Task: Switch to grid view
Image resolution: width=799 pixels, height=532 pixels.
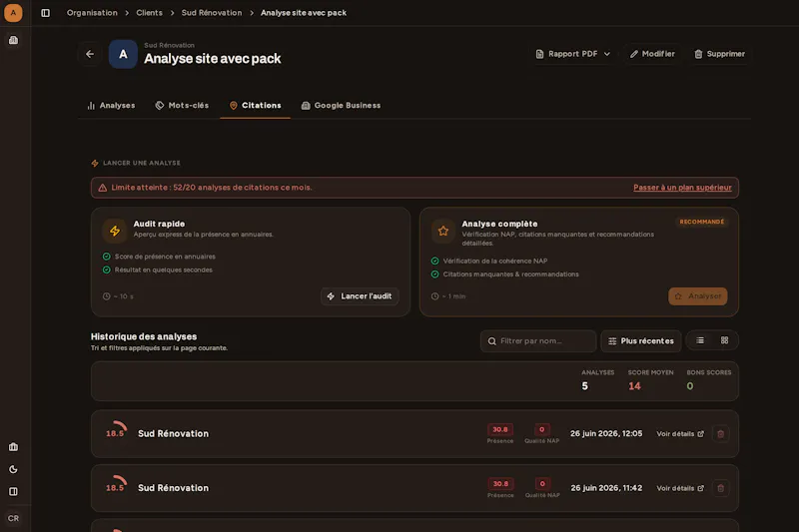Action: pyautogui.click(x=725, y=340)
